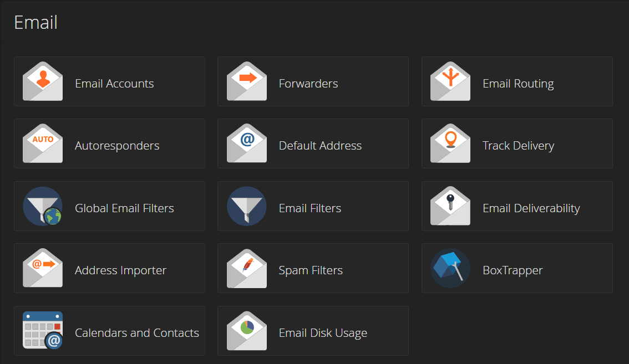
Task: Go to Email Deliverability text link
Action: (531, 208)
